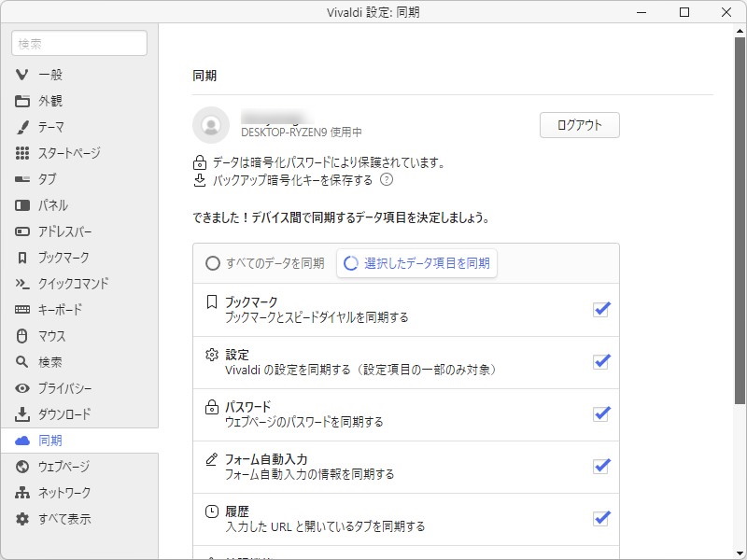
Task: Open プライバシー settings via the eye icon
Action: tap(21, 388)
